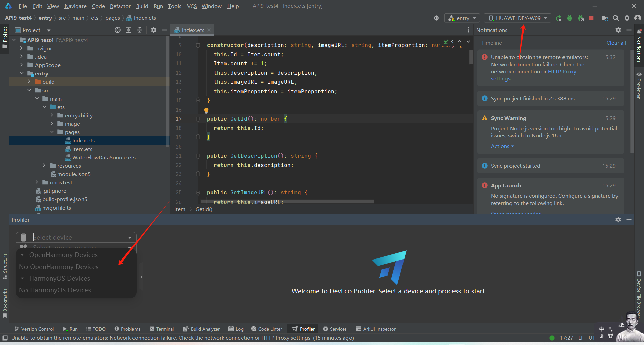Hide the Project panel with minus icon
Image resolution: width=644 pixels, height=345 pixels.
click(164, 30)
